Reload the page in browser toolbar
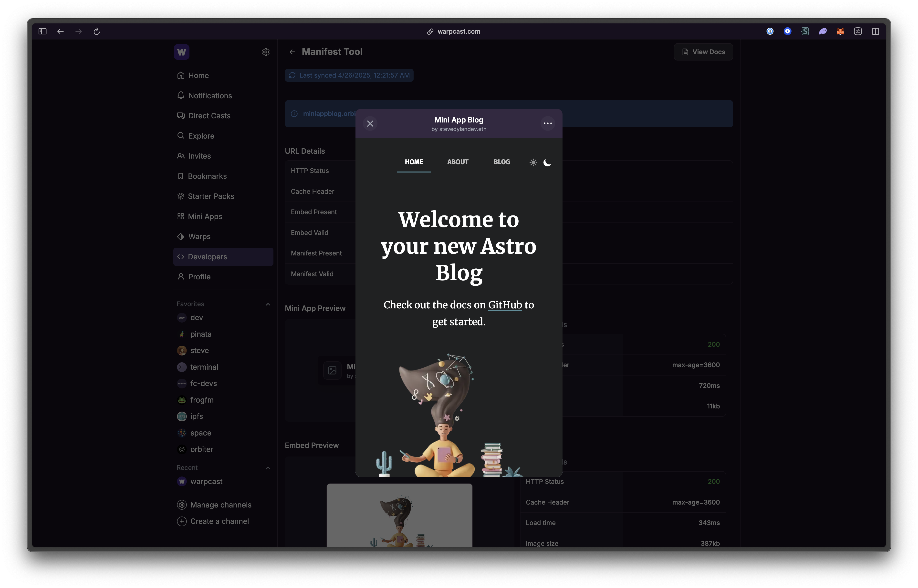The image size is (918, 588). (97, 31)
